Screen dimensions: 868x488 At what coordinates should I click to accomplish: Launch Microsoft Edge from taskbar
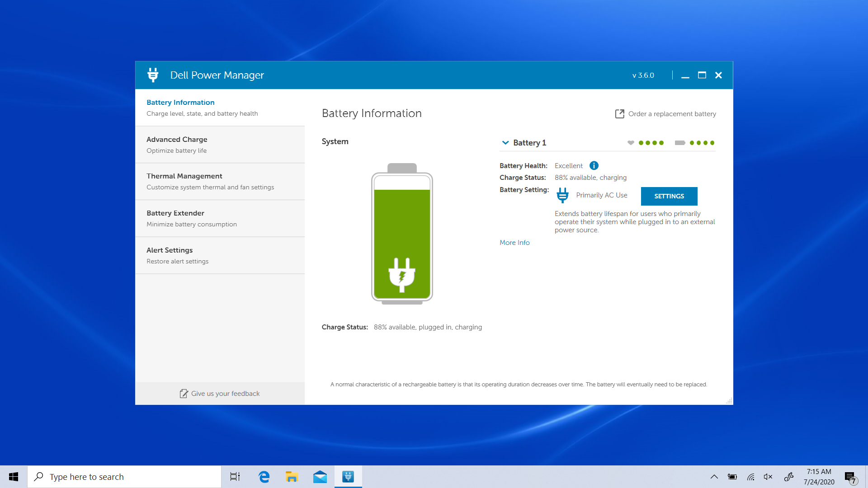264,477
